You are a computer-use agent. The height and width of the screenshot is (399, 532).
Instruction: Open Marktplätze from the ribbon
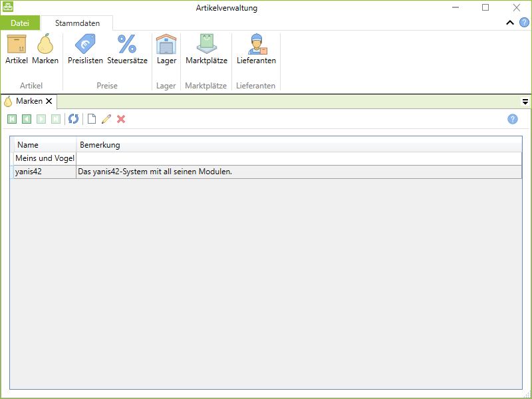click(206, 50)
